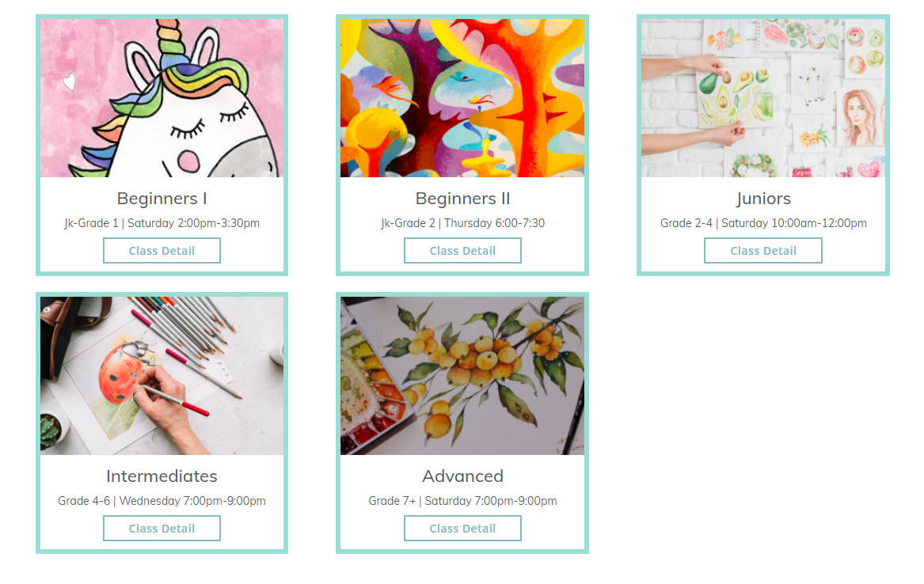Click the ladybug pencil drawing image
This screenshot has width=924, height=584.
tap(162, 376)
